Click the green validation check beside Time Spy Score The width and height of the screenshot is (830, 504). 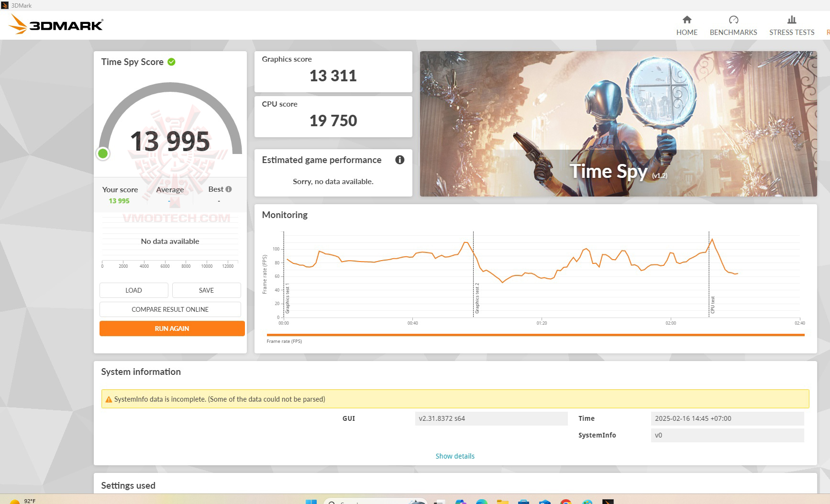pyautogui.click(x=171, y=62)
